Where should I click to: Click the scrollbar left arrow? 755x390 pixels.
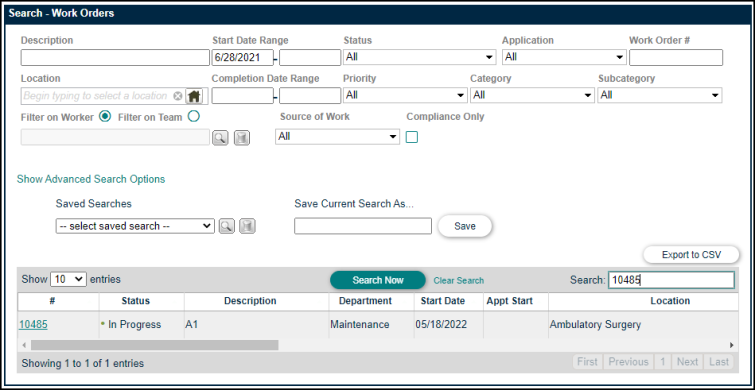point(24,345)
